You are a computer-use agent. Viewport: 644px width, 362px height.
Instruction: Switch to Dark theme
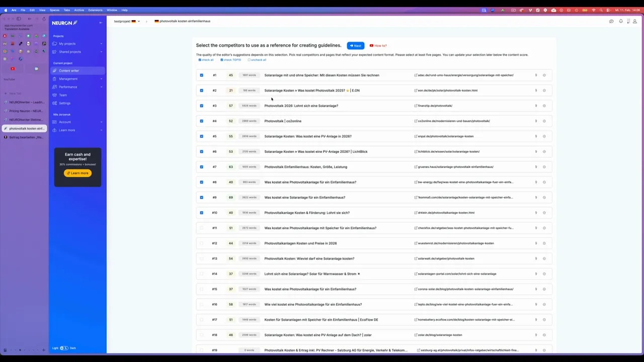pyautogui.click(x=72, y=348)
